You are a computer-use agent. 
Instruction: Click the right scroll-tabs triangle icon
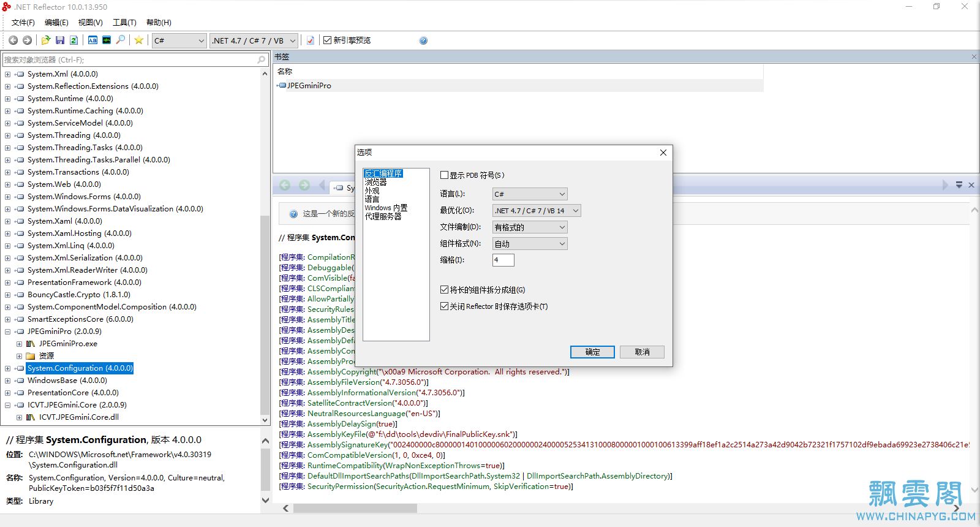pyautogui.click(x=945, y=185)
